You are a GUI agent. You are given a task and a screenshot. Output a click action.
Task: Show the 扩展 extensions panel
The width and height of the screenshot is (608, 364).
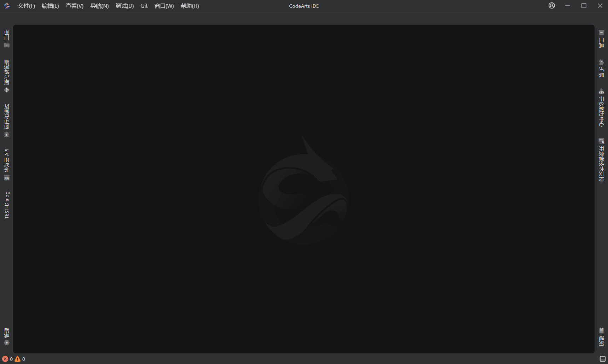pyautogui.click(x=601, y=69)
